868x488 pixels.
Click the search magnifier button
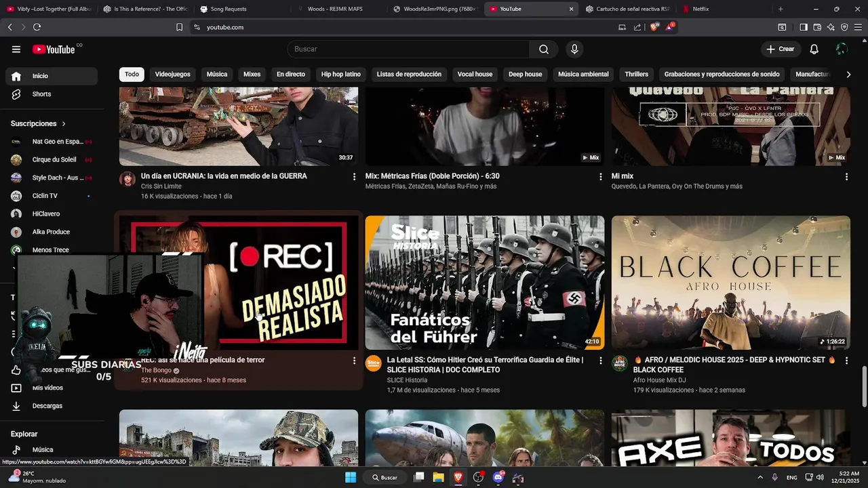coord(544,49)
